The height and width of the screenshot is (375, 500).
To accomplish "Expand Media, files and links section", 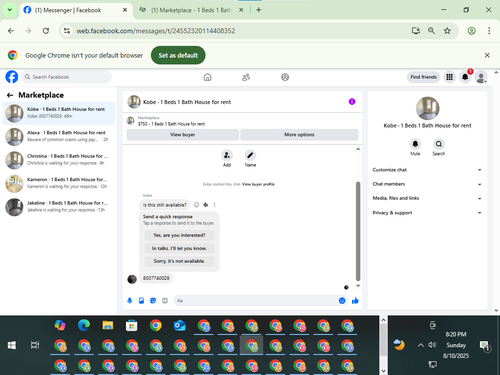I will coord(427,198).
